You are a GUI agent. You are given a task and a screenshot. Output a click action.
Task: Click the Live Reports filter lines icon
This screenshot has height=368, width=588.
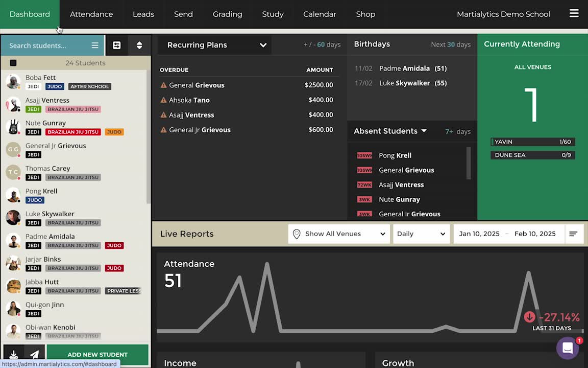[x=573, y=234]
